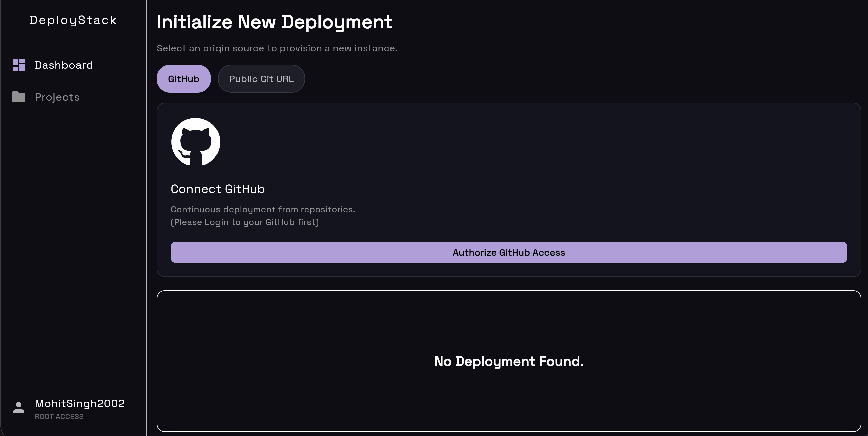Viewport: 868px width, 436px height.
Task: Click the Please Login to GitHub note
Action: (245, 222)
